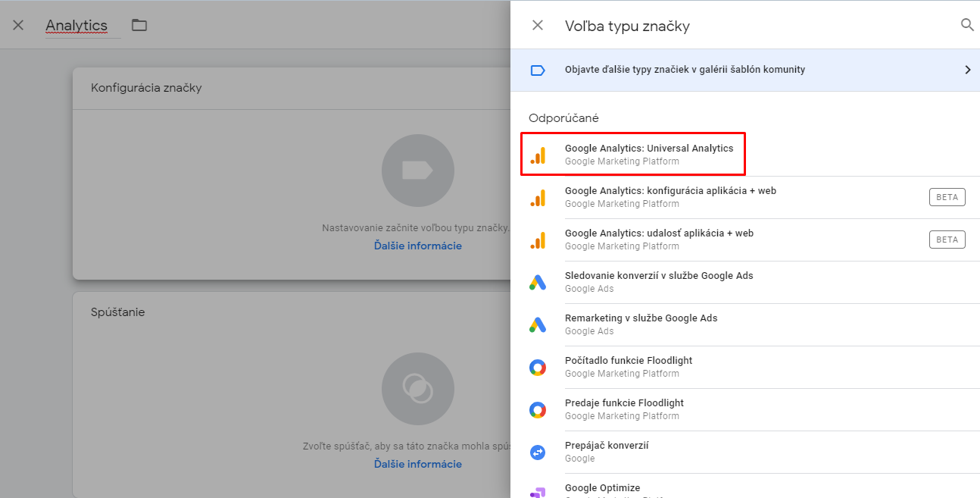Click Floodlight icon for Počítadlo funkcie
The width and height of the screenshot is (980, 498).
click(x=538, y=368)
